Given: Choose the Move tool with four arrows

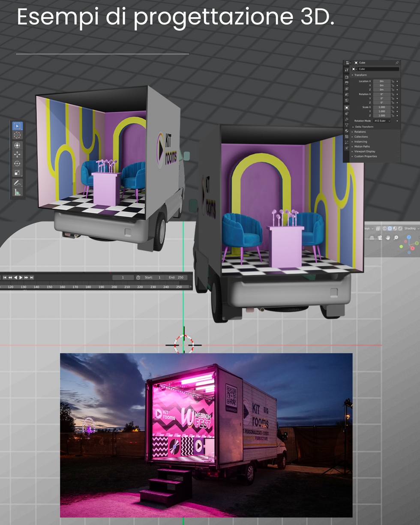Looking at the screenshot, I should (x=17, y=154).
